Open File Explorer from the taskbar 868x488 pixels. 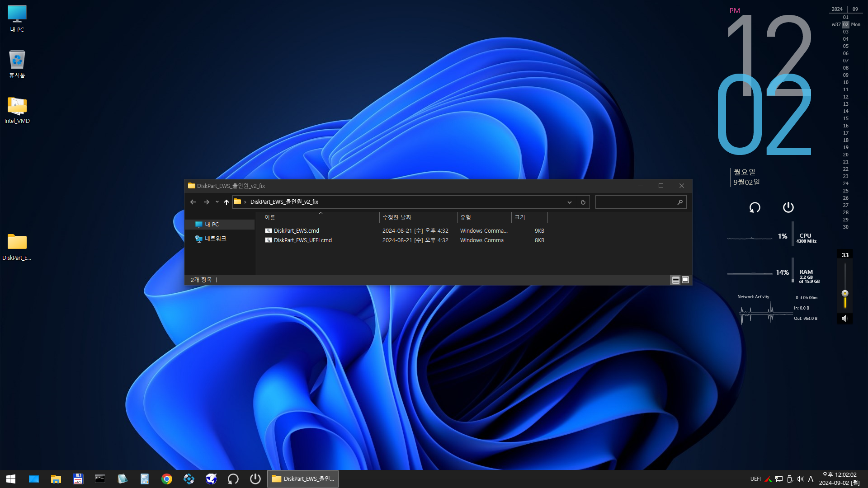56,479
